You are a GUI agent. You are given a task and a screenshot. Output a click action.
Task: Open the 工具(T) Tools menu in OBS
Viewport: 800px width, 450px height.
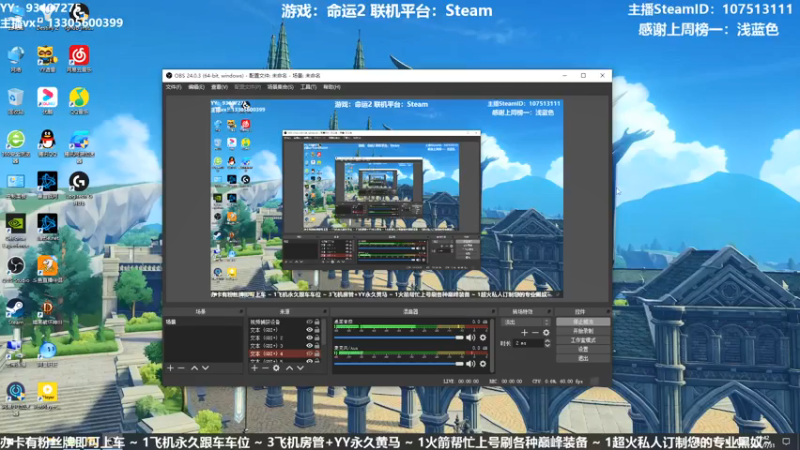pyautogui.click(x=308, y=87)
